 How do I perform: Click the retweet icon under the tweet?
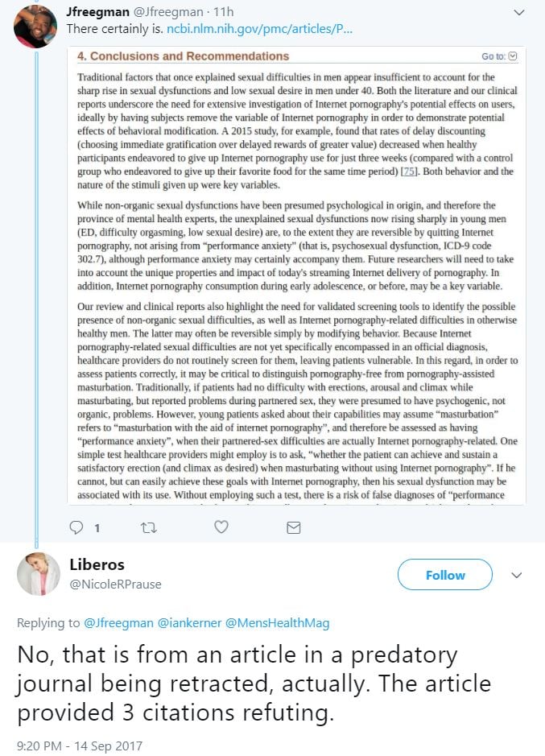pyautogui.click(x=148, y=528)
